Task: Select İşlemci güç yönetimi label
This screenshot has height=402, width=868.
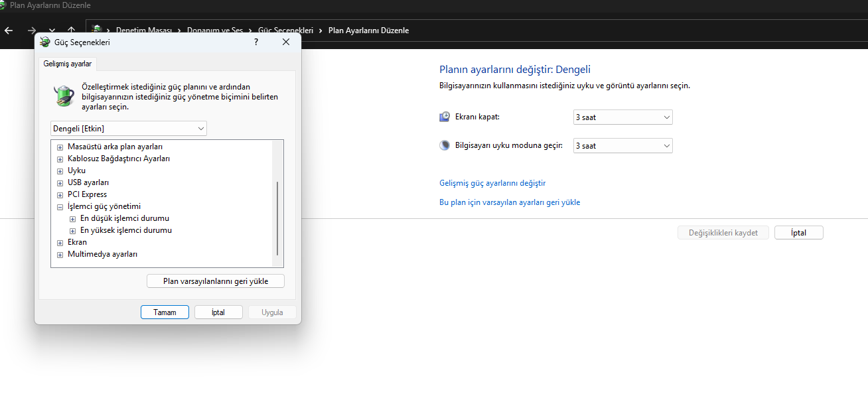Action: [x=104, y=206]
